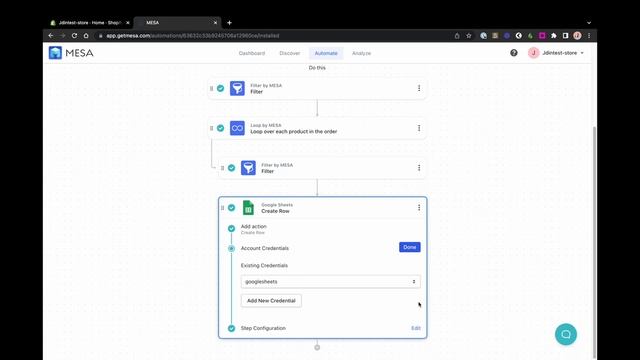
Task: Open the Discover tab
Action: 290,53
